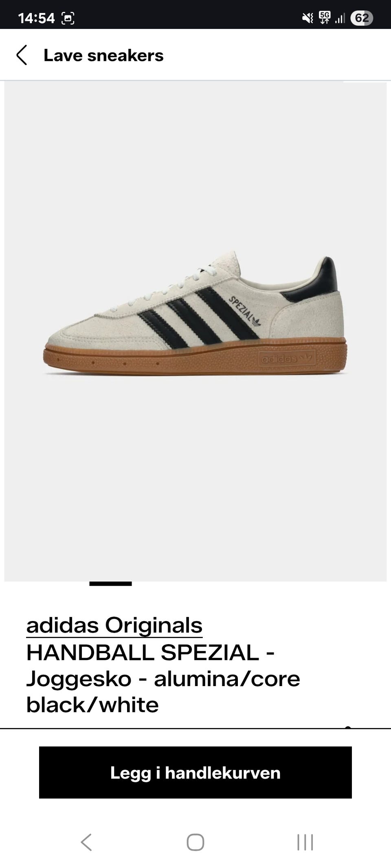This screenshot has width=391, height=868.
Task: Tap the back arrow beside Lave sneakers
Action: pyautogui.click(x=22, y=55)
